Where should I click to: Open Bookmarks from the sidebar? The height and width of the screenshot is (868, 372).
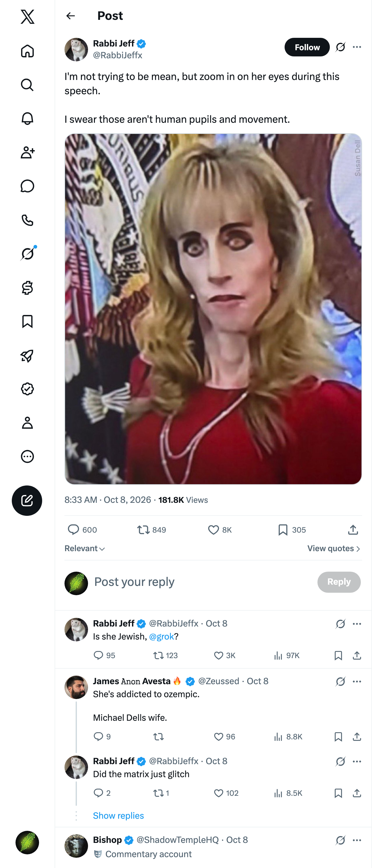27,321
